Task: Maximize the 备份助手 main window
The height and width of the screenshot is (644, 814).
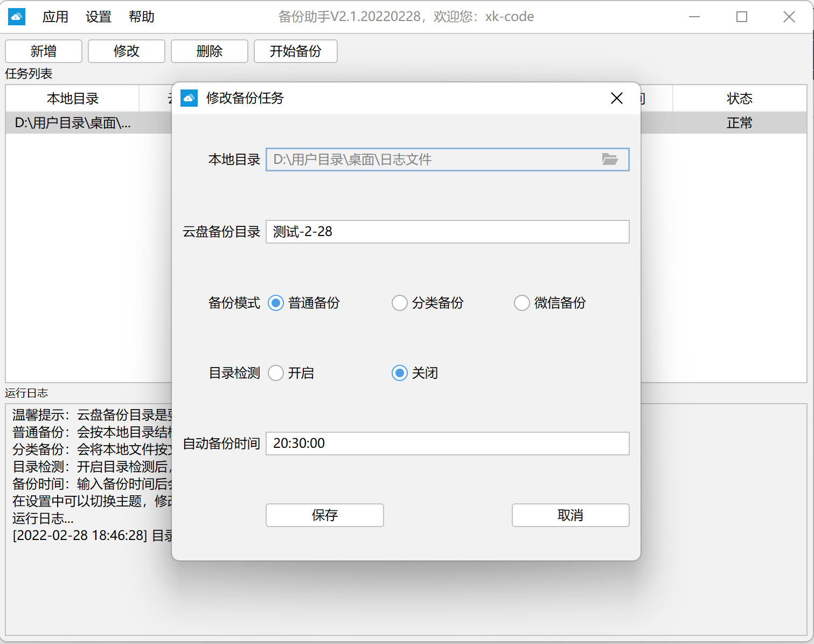Action: [742, 17]
